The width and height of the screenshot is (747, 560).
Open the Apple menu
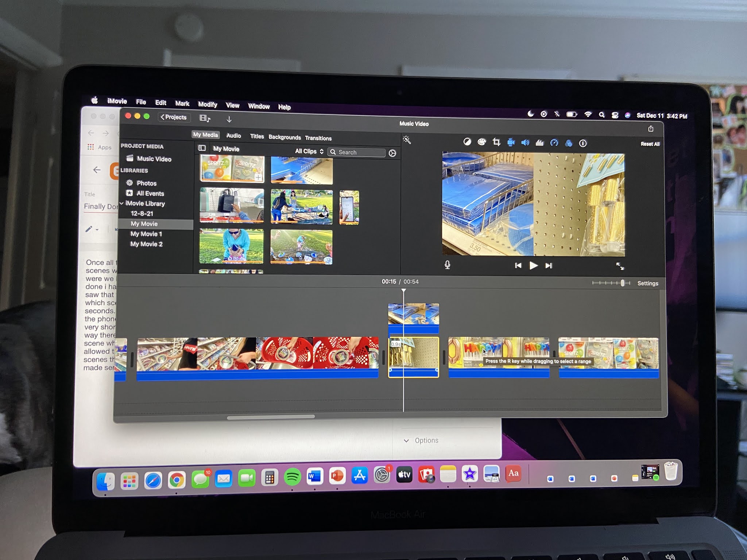(x=94, y=100)
